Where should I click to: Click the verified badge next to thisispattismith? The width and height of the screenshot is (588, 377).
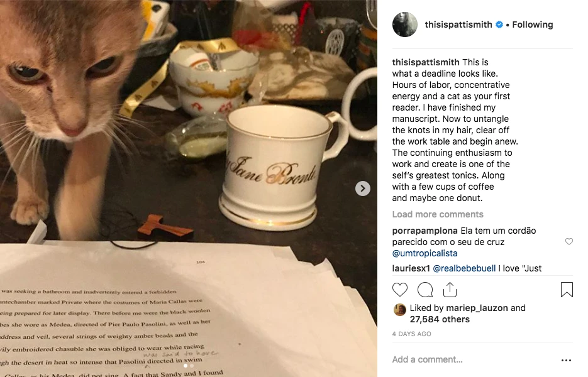pos(499,25)
